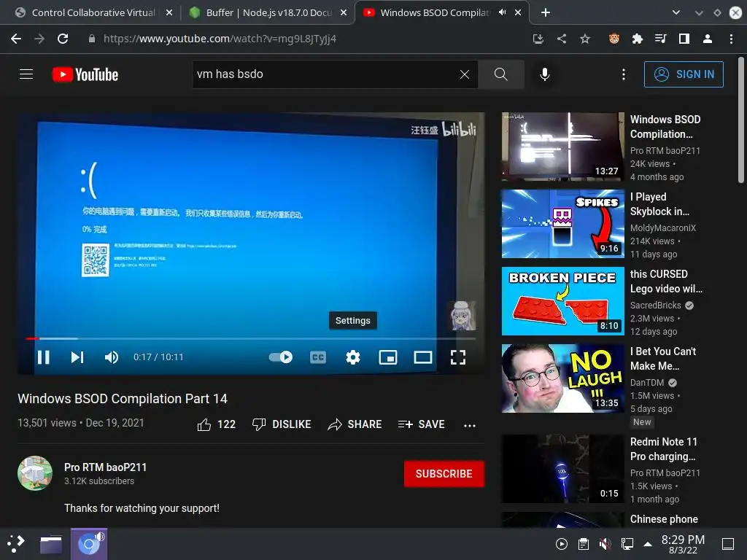Go back in browser history
Screen dimensions: 747x560
click(x=16, y=39)
